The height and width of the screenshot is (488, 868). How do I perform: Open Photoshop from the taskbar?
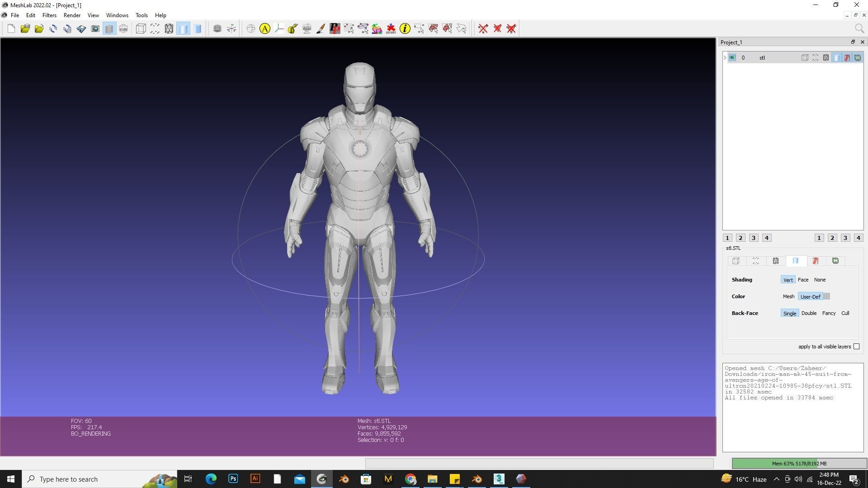[x=233, y=479]
